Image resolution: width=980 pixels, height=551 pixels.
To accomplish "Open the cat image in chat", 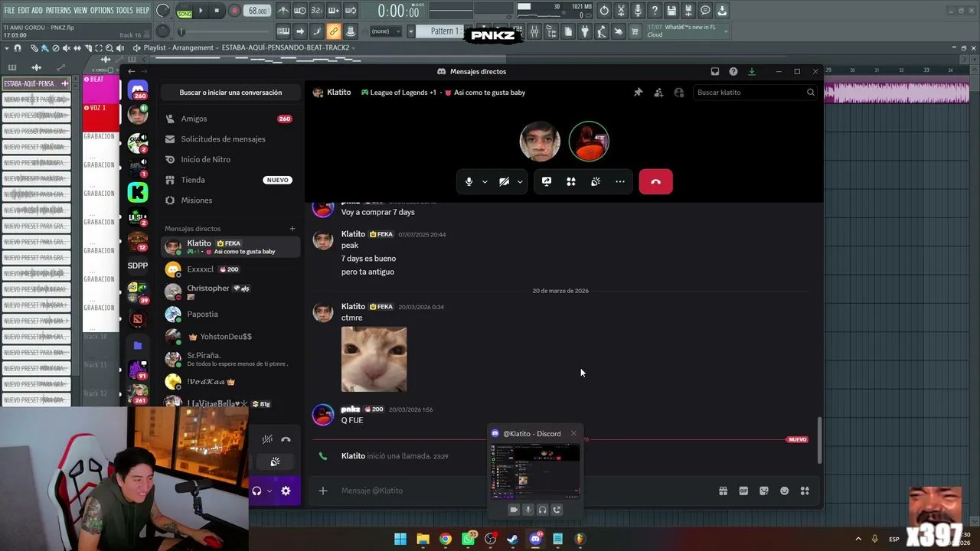I will tap(374, 359).
